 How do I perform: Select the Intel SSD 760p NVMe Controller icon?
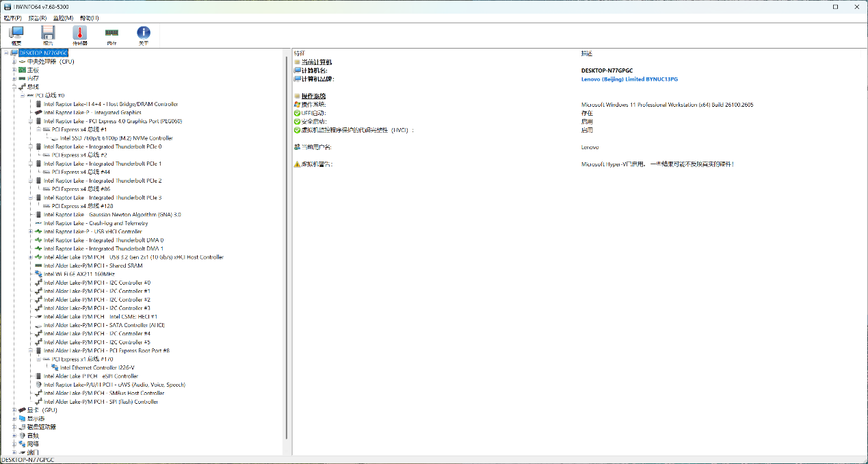55,138
